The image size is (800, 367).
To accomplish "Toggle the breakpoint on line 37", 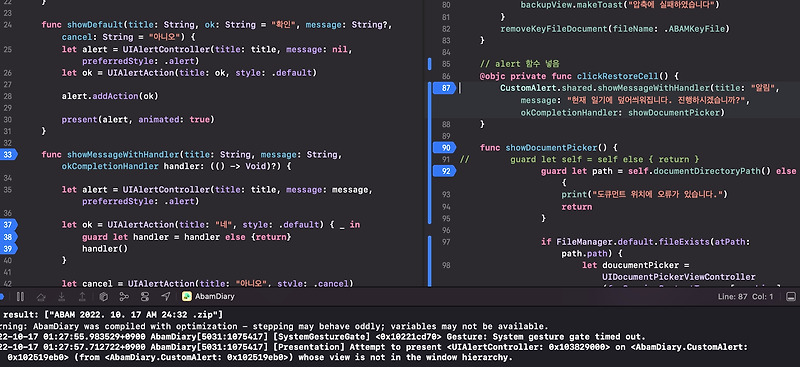I will (x=9, y=225).
